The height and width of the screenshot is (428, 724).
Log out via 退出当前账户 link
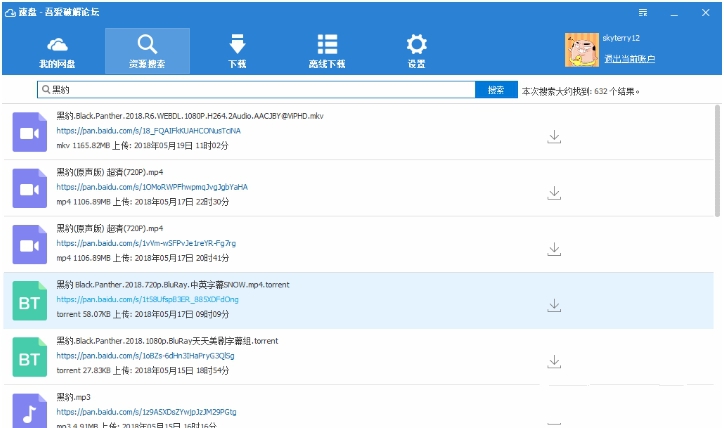(x=629, y=59)
